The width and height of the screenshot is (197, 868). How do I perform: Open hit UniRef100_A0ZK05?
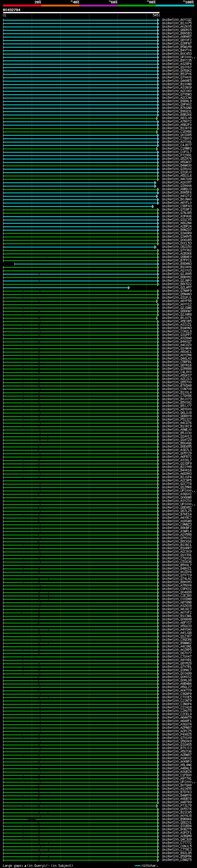point(177,26)
